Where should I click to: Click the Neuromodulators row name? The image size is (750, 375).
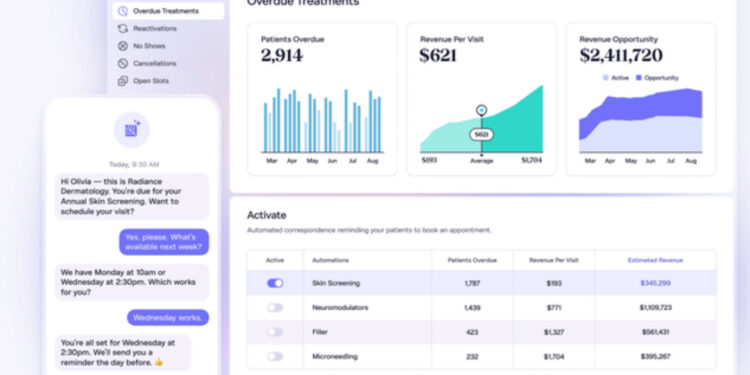(x=340, y=308)
